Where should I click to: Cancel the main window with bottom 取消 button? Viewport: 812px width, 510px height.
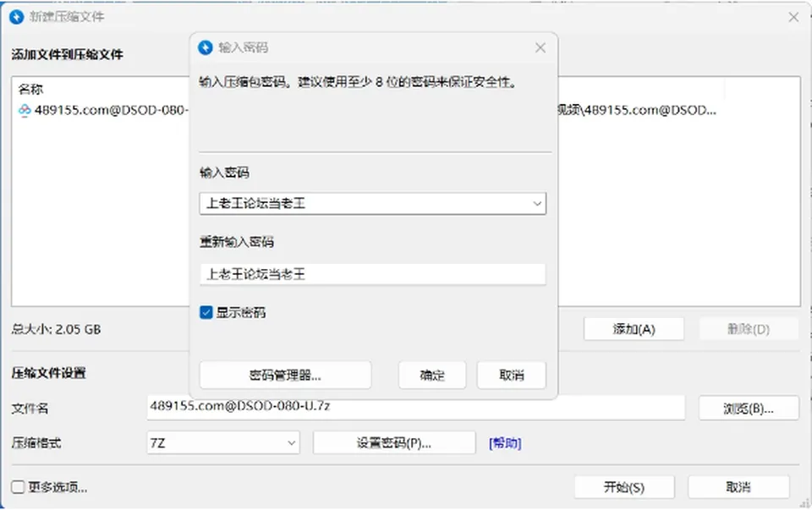738,487
